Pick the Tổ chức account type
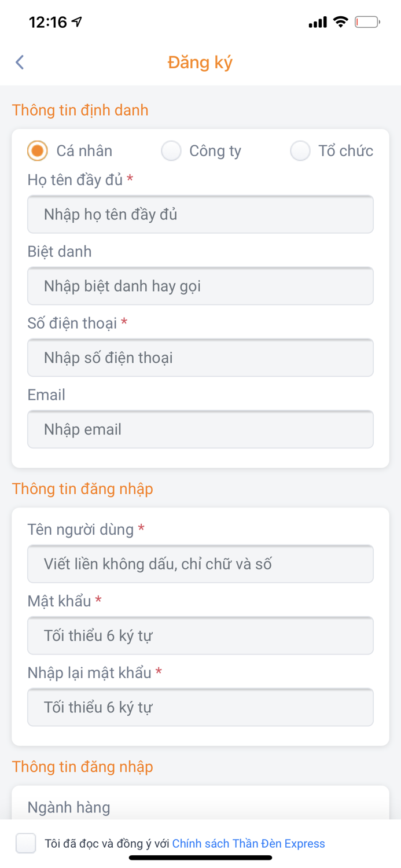The height and width of the screenshot is (868, 401). click(300, 150)
